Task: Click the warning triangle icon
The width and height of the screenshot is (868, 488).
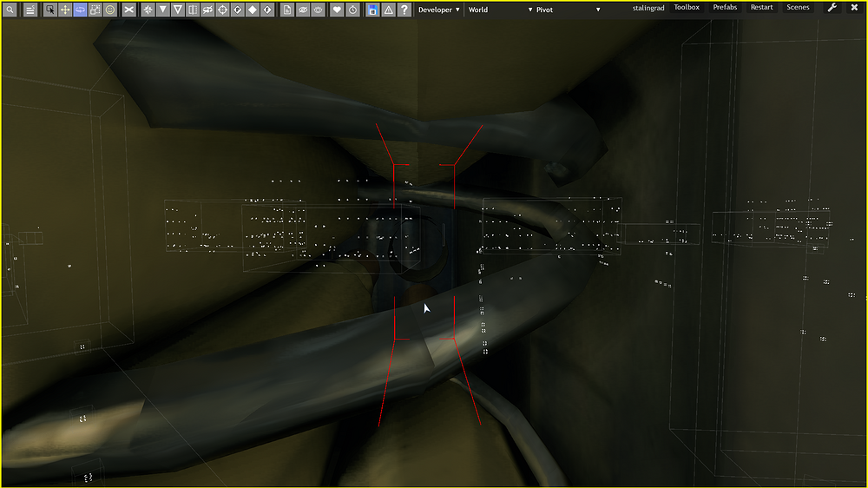Action: coord(388,10)
